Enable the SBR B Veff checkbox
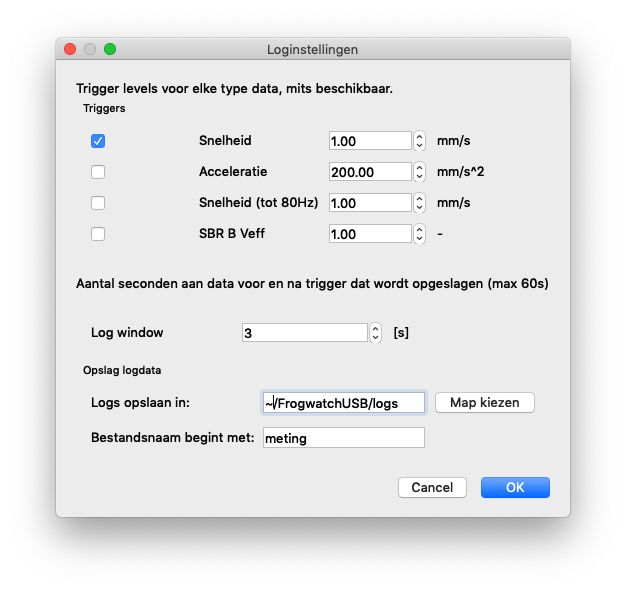This screenshot has width=626, height=591. (98, 234)
